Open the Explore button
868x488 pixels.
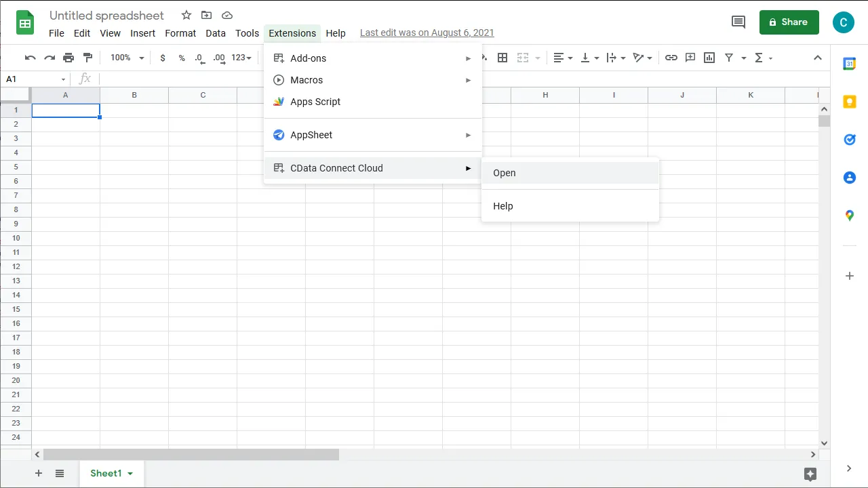[x=810, y=474]
